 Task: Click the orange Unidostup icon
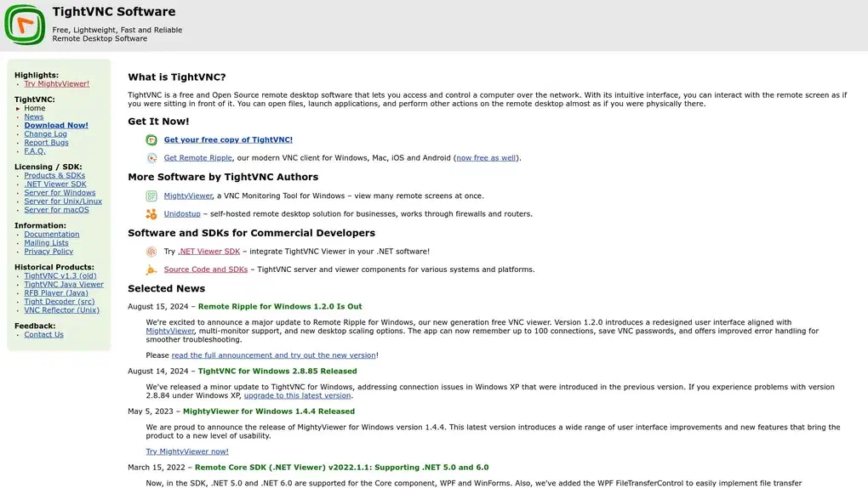[x=151, y=214]
